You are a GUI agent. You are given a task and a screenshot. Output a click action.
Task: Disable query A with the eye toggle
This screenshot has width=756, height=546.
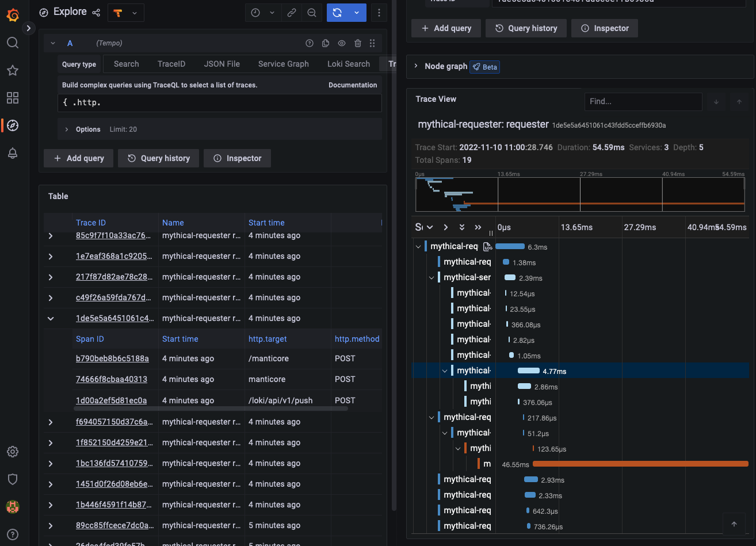[x=341, y=43]
